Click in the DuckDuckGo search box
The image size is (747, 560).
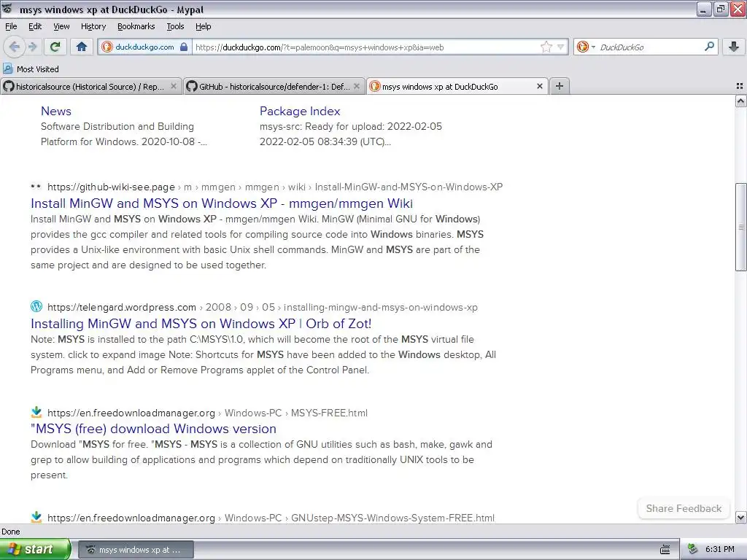tap(649, 47)
